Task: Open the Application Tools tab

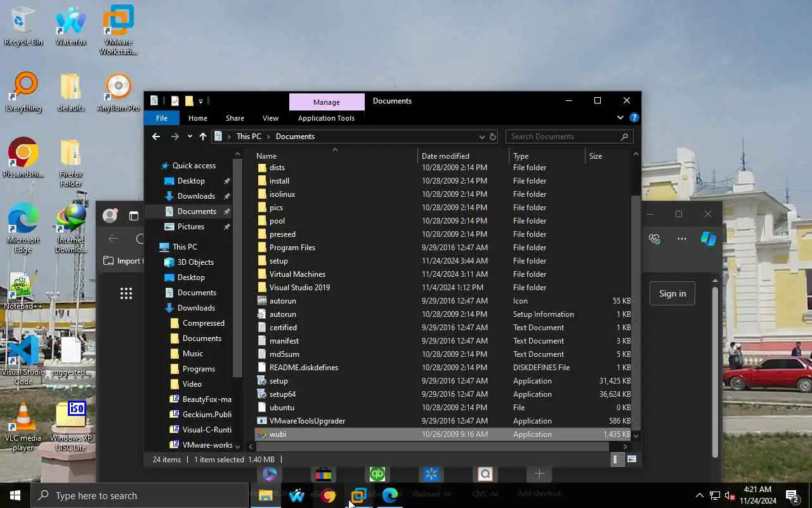Action: [x=326, y=118]
